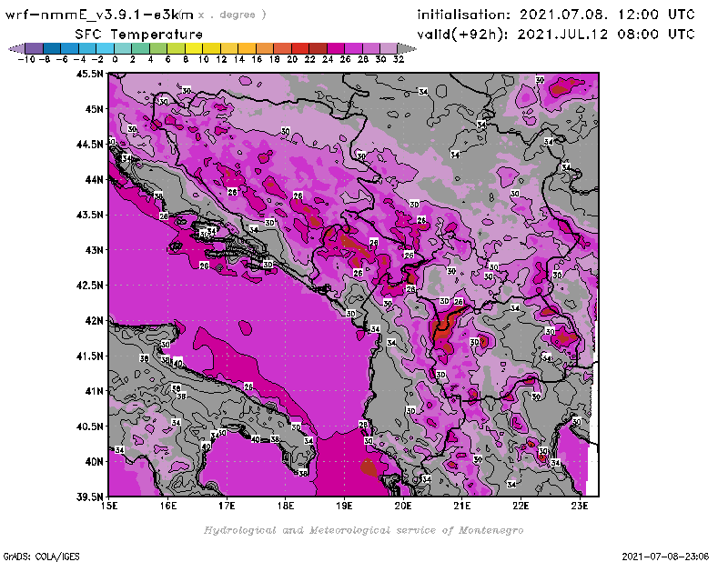Click the "41.5N" latitude label
The image size is (728, 562).
coord(89,356)
